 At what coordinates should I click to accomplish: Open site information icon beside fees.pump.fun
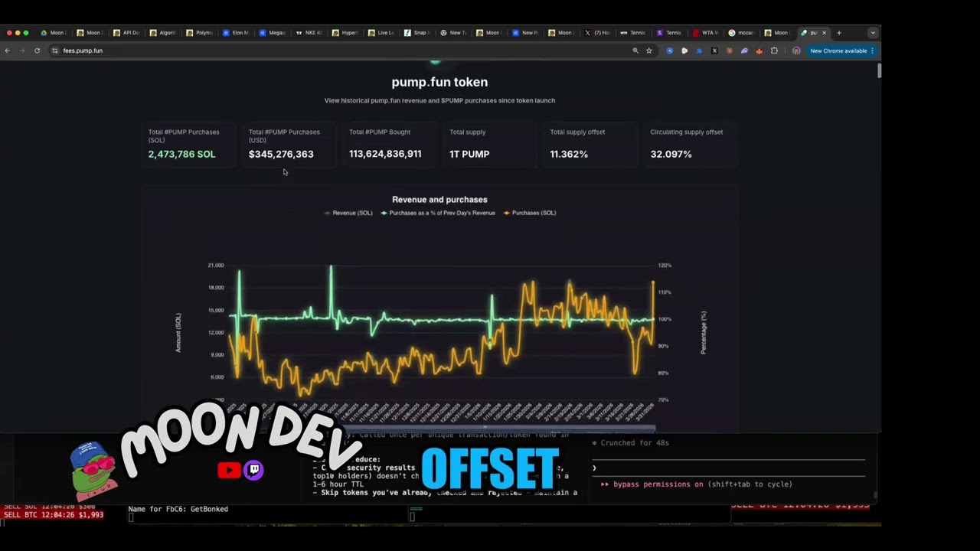[54, 51]
